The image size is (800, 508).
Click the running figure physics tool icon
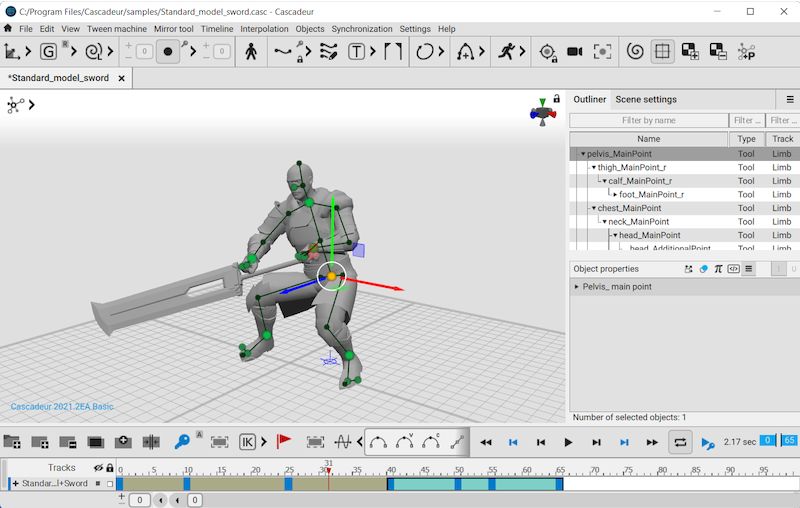tap(507, 51)
